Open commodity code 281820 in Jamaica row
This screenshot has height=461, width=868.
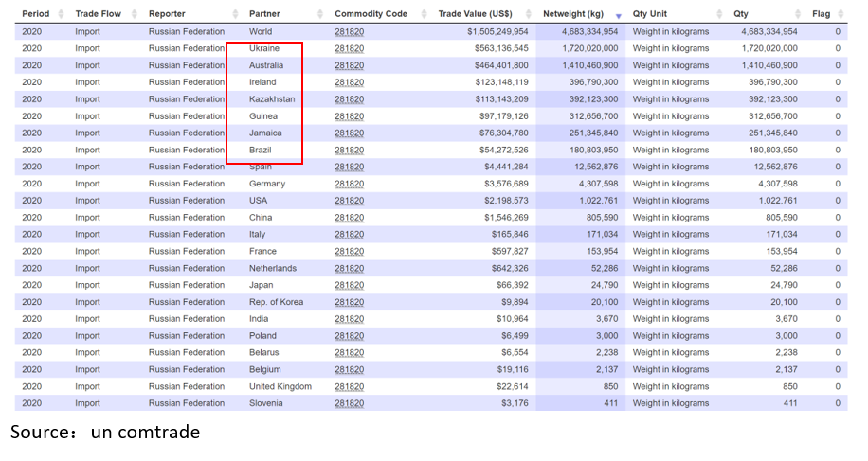350,133
